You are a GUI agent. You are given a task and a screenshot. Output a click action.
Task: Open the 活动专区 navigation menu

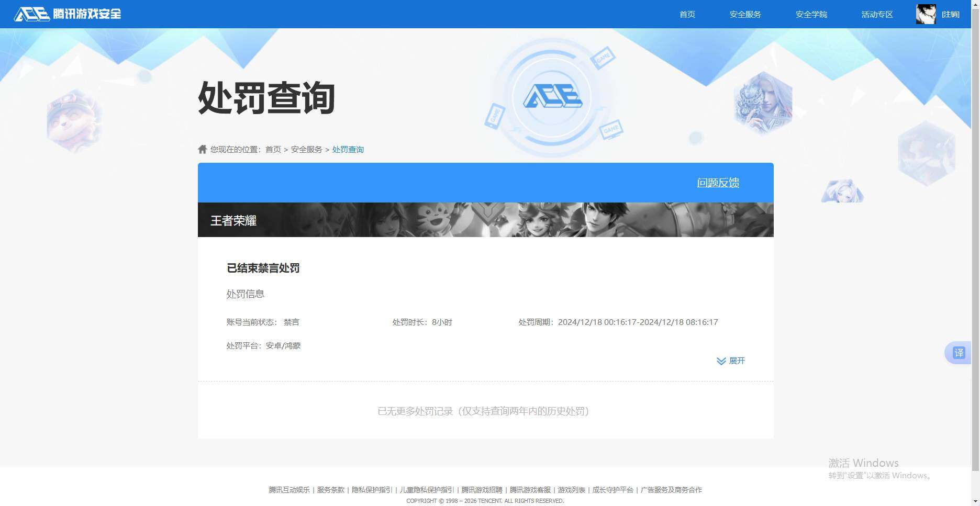876,14
